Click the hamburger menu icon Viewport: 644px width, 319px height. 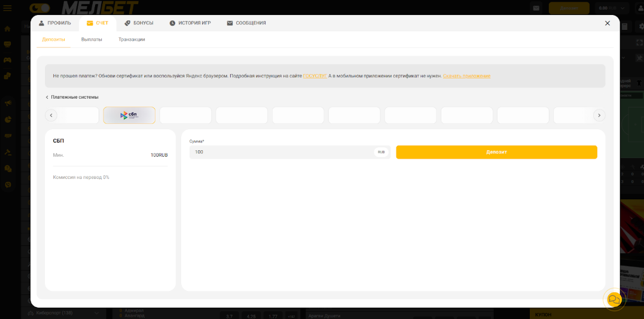pyautogui.click(x=8, y=8)
